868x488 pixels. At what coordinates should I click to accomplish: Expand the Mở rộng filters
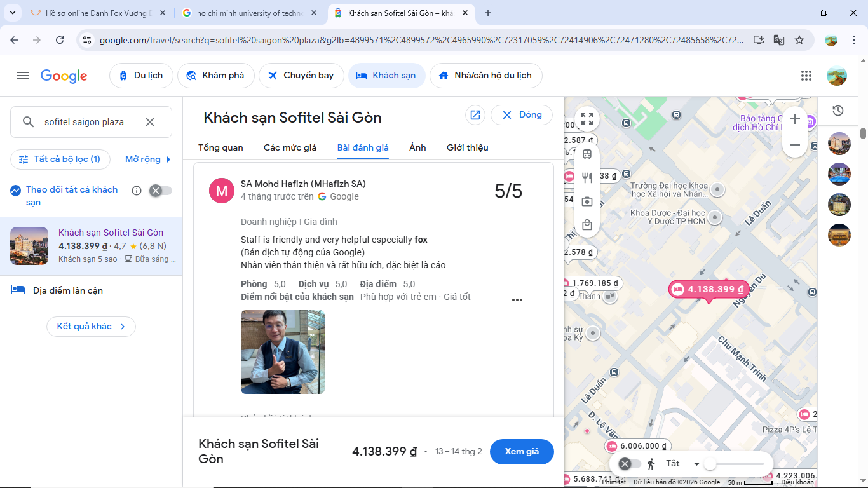pos(148,159)
